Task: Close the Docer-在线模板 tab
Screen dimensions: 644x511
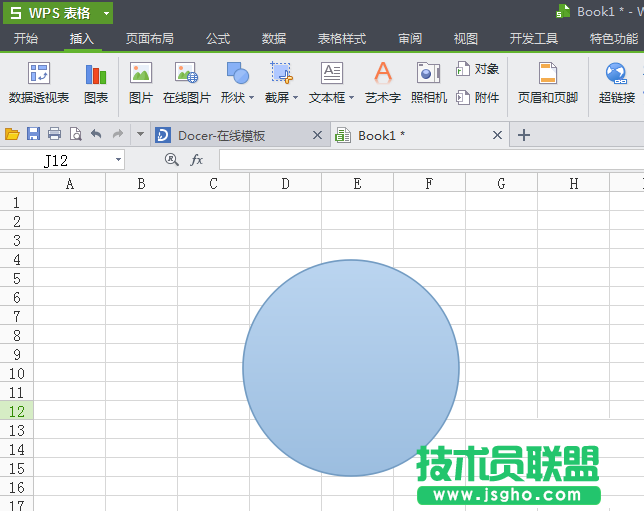Action: pyautogui.click(x=317, y=135)
